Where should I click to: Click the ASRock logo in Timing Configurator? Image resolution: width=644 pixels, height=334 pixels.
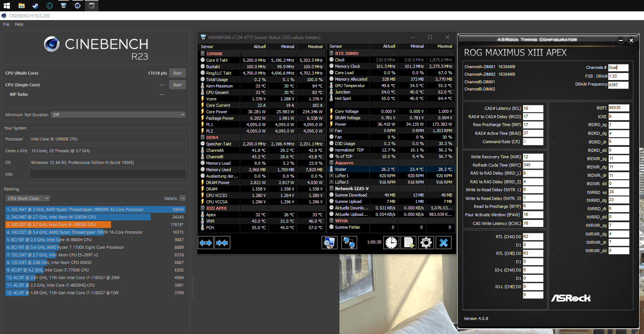pyautogui.click(x=571, y=298)
